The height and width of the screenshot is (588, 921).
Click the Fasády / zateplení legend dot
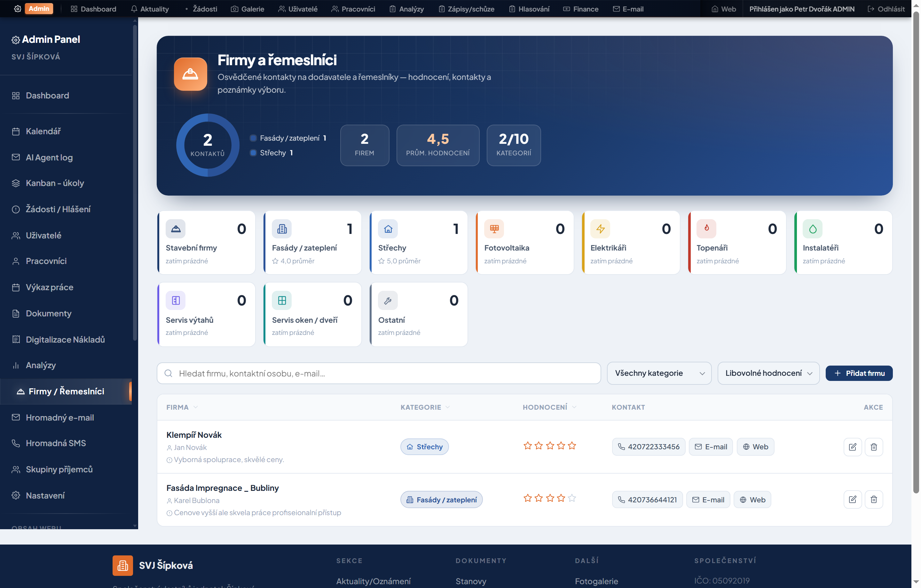[253, 138]
